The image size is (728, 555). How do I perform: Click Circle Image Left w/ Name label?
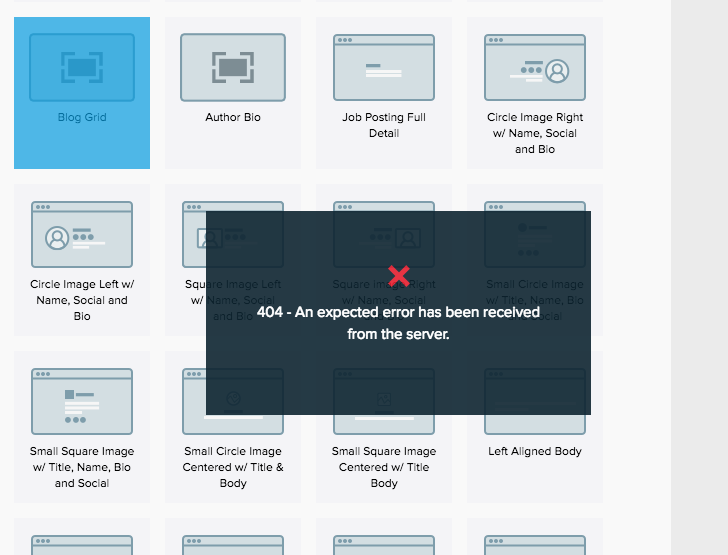82,300
